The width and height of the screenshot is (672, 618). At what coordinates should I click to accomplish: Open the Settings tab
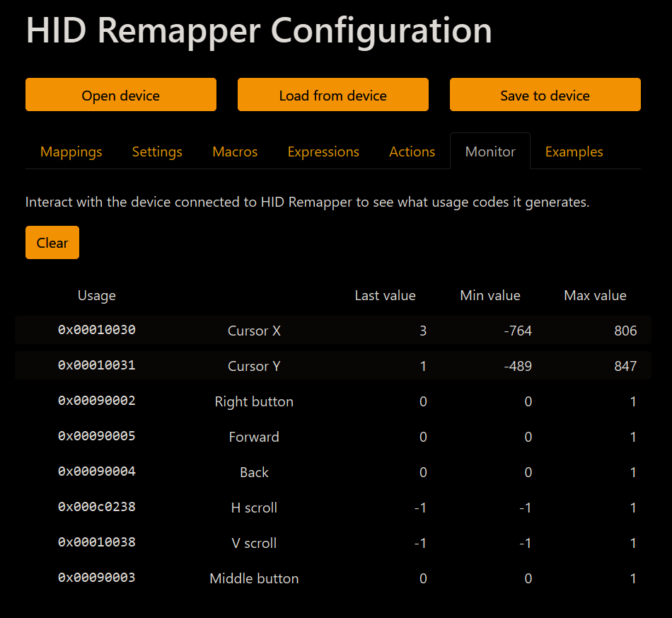point(157,151)
